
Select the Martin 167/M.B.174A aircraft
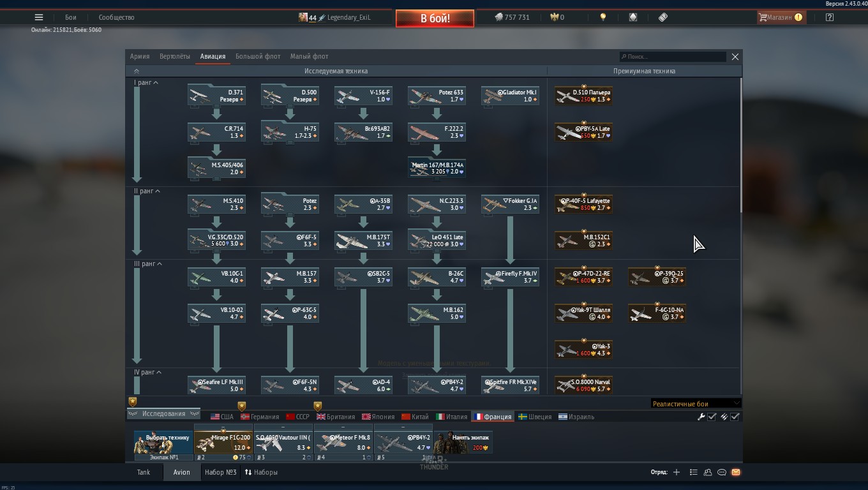point(437,168)
